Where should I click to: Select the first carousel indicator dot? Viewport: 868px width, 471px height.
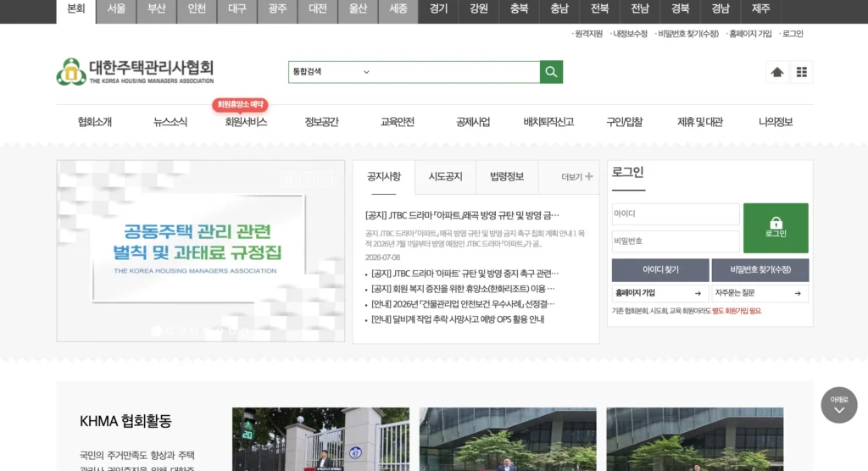click(x=157, y=331)
